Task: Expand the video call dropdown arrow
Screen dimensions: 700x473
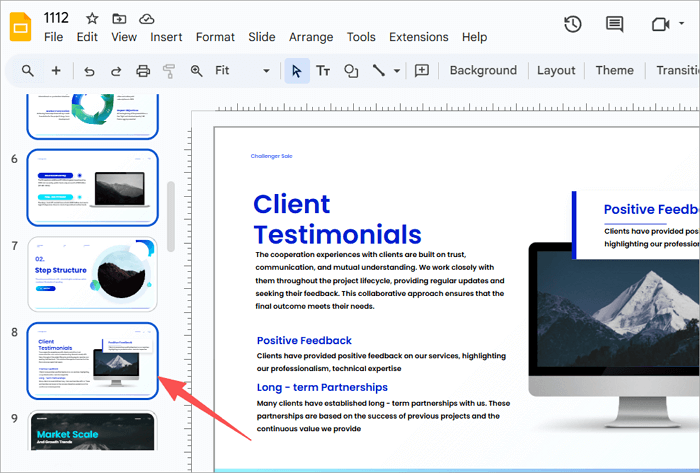Action: pyautogui.click(x=681, y=23)
